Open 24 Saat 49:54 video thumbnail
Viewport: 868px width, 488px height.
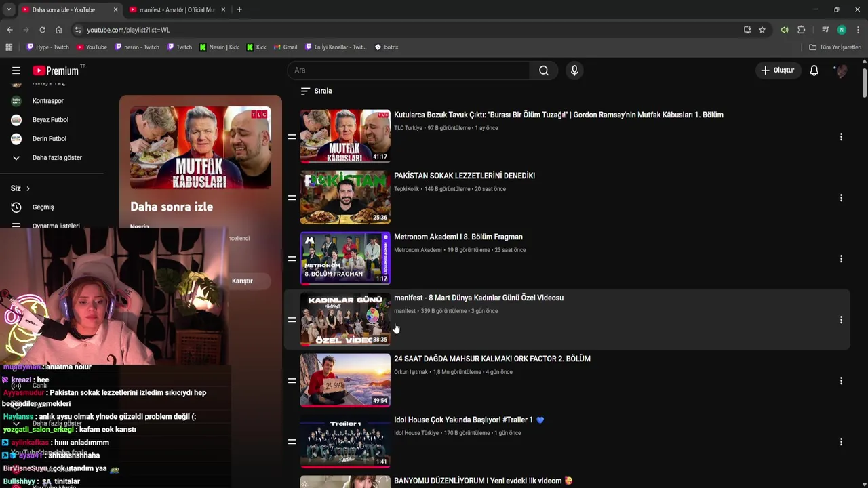pos(345,380)
